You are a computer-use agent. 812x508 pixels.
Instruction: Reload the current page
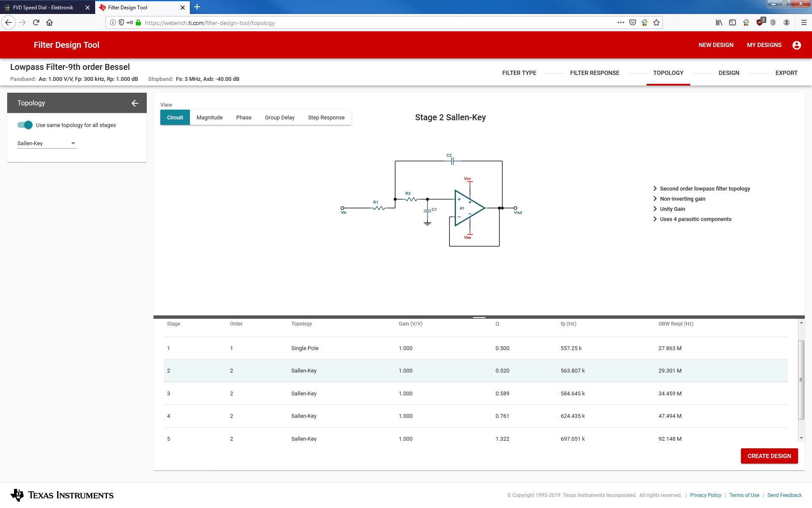(x=36, y=23)
